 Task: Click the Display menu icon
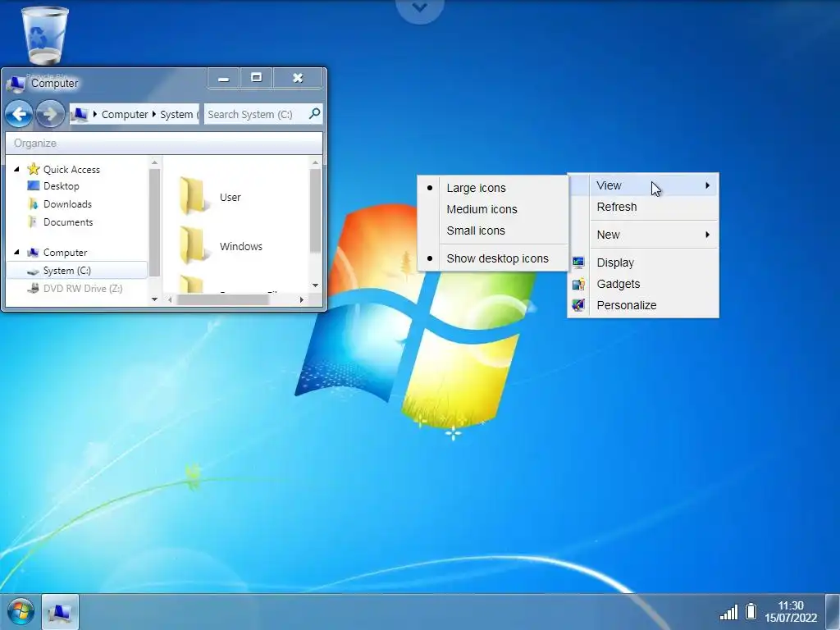[x=578, y=262]
